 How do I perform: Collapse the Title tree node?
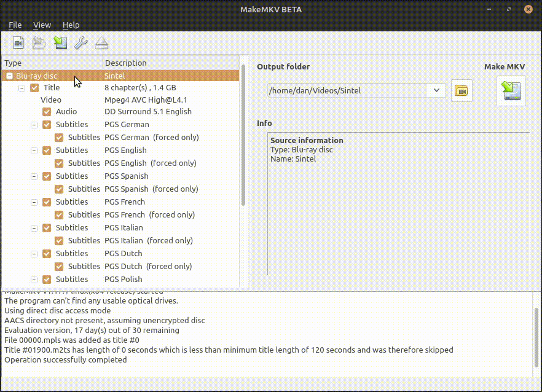click(22, 88)
